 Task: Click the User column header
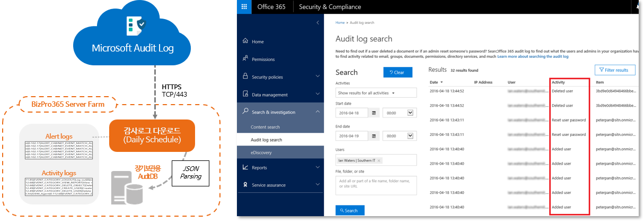coord(511,82)
